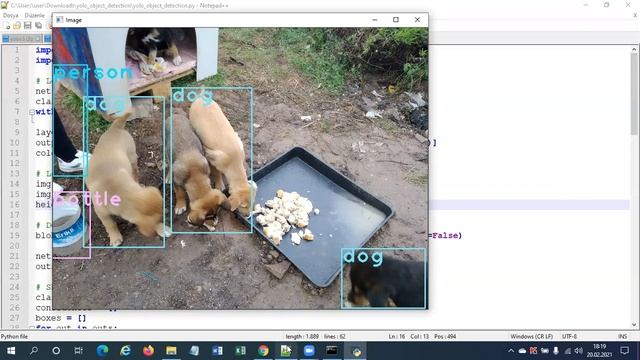
Task: Click the OneDrive cloud tray icon
Action: [522, 351]
